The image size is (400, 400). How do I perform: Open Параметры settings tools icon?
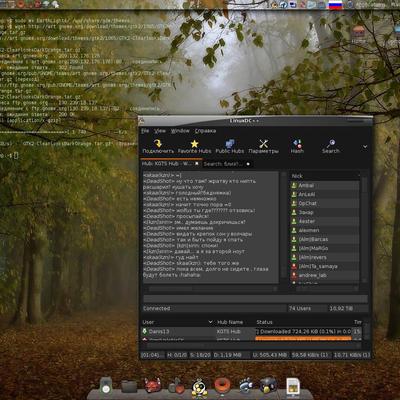[263, 147]
